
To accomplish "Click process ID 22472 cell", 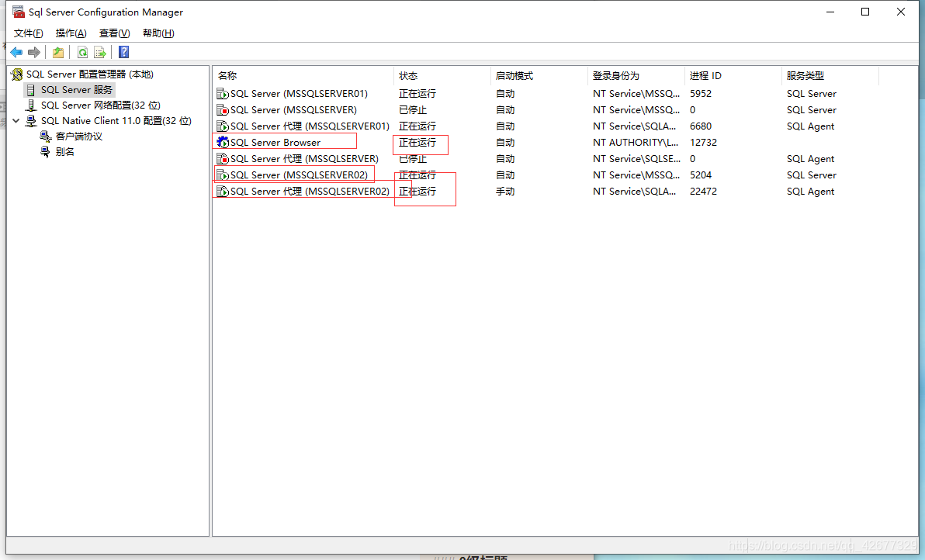I will point(703,192).
